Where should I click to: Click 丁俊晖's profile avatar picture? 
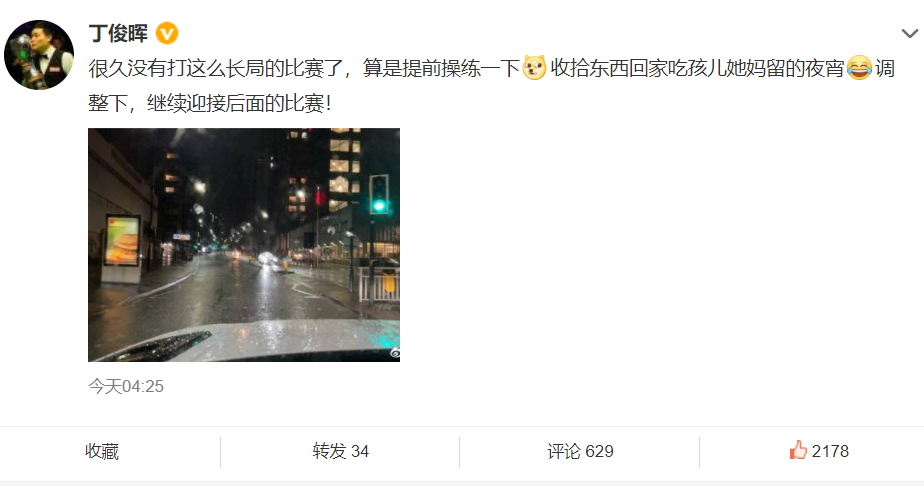click(39, 55)
